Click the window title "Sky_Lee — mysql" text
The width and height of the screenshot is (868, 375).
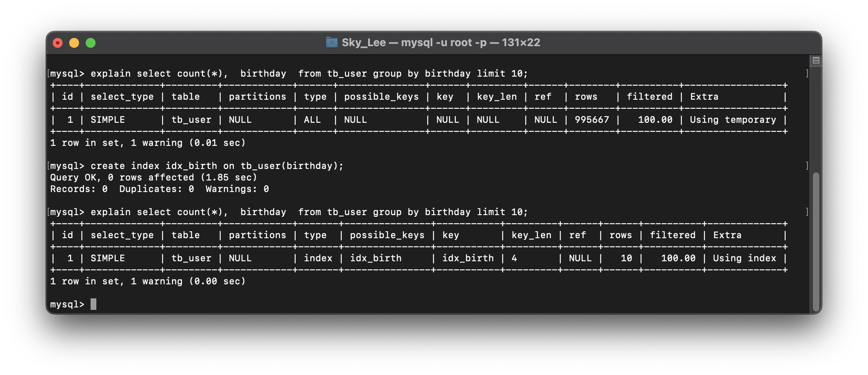(x=441, y=42)
